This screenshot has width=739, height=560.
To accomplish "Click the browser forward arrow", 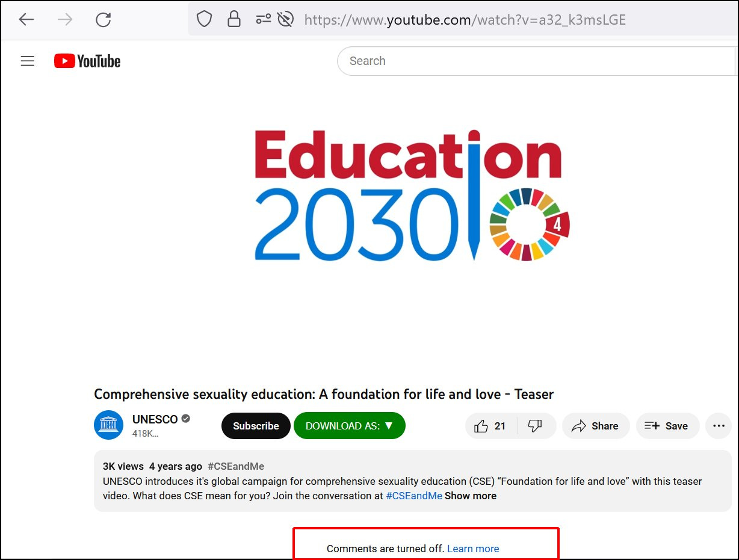I will coord(65,20).
